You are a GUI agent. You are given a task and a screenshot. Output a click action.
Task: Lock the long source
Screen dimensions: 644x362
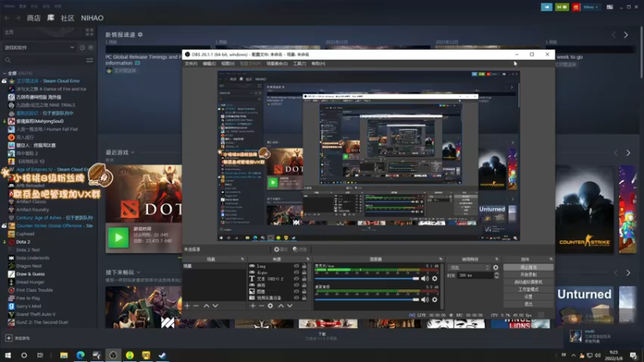coord(304,266)
